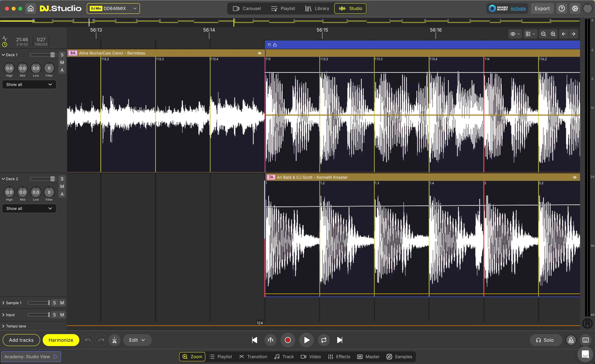The width and height of the screenshot is (595, 364).
Task: Open the chat support bubble
Action: 585,354
